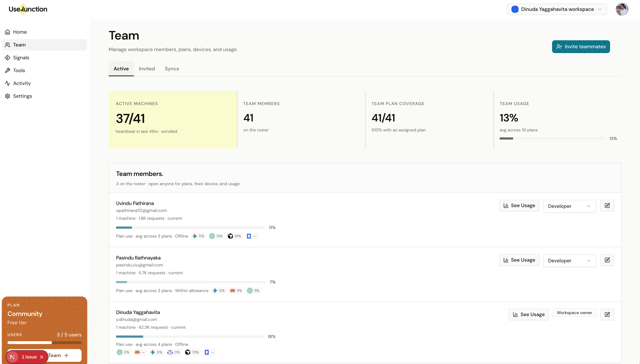Screen dimensions: 640x364
Task: Click Uvindu's Gemini 0% plan chip
Action: 198,236
